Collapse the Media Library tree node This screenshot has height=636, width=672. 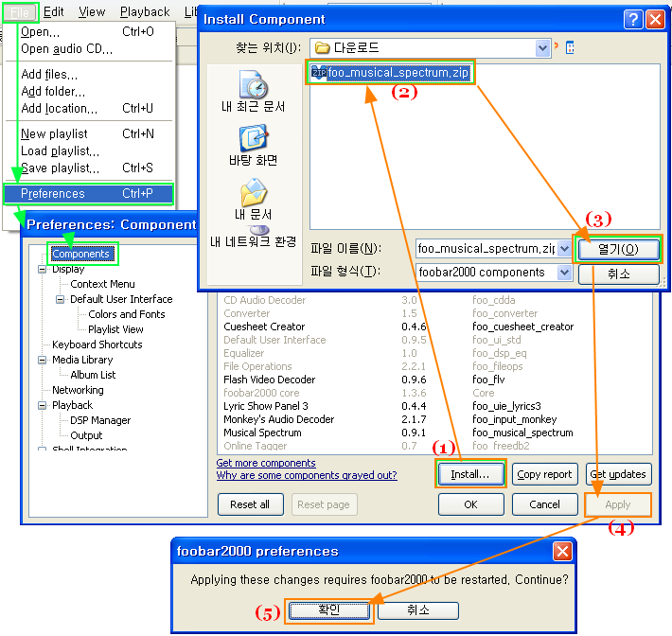point(42,360)
